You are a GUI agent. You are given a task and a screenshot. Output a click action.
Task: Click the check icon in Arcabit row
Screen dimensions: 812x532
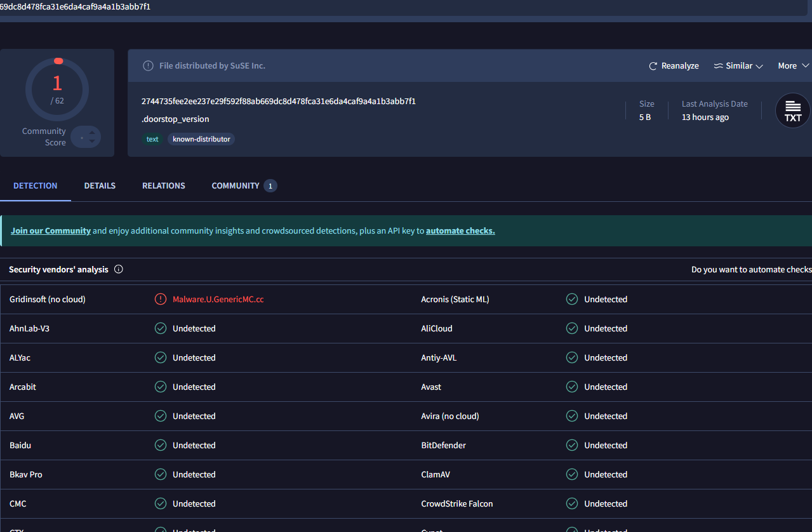pyautogui.click(x=161, y=387)
